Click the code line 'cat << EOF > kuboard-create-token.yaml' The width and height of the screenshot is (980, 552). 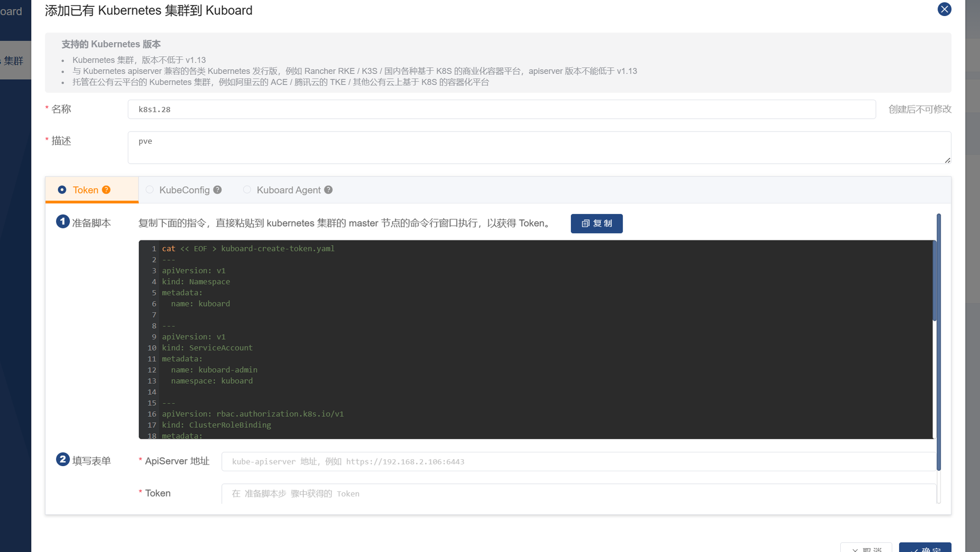[x=248, y=249]
